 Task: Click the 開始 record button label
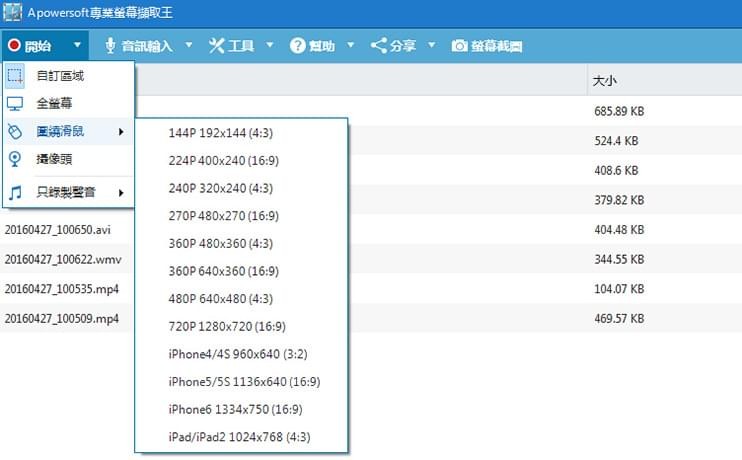point(38,46)
